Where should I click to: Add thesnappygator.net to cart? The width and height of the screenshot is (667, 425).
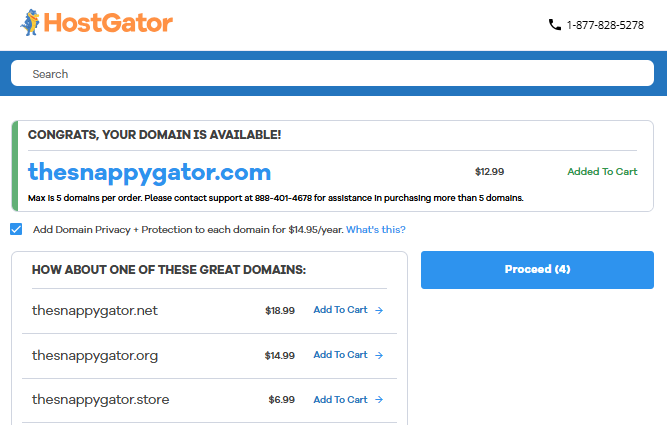click(340, 310)
